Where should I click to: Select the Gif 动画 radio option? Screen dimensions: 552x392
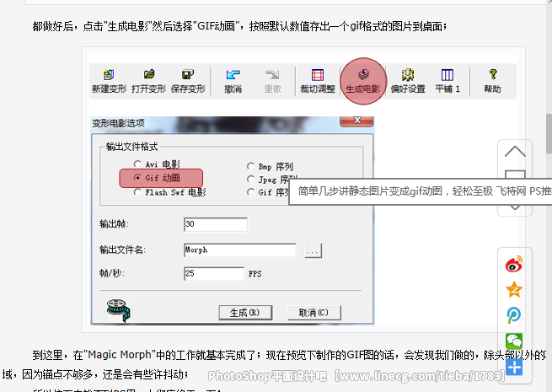click(x=137, y=178)
